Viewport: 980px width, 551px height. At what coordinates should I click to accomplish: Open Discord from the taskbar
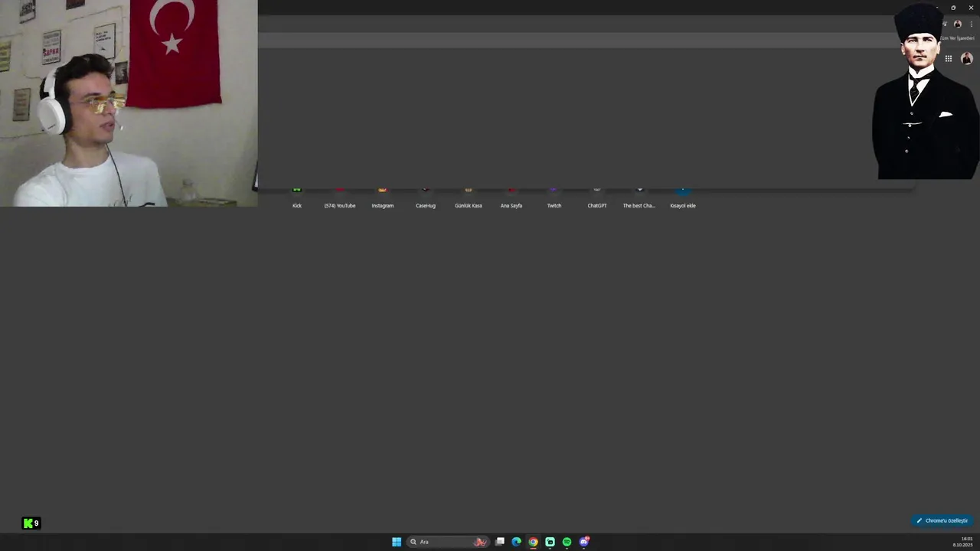(584, 542)
